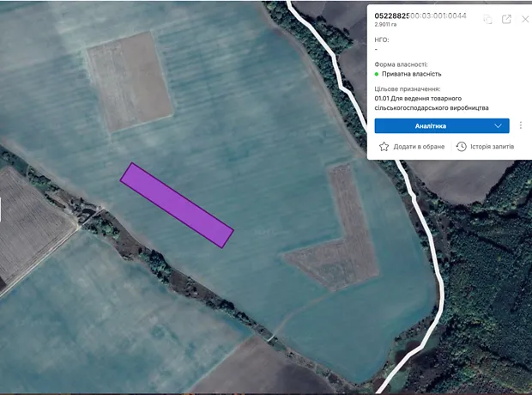Copy the cadastral number with copy icon

point(487,19)
